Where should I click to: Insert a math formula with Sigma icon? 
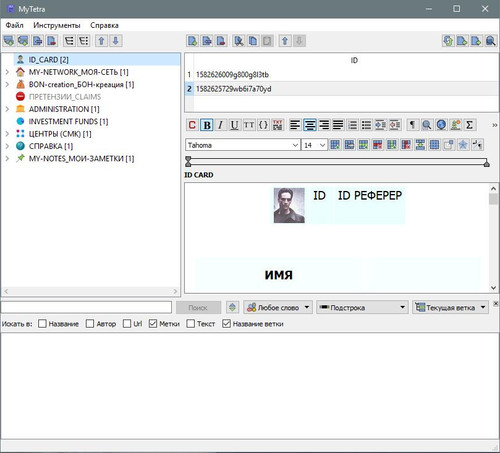click(469, 125)
